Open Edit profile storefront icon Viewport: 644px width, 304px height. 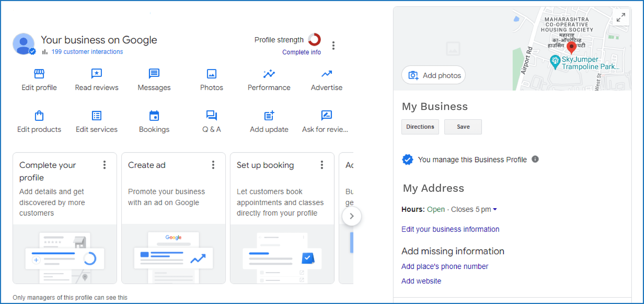[39, 74]
